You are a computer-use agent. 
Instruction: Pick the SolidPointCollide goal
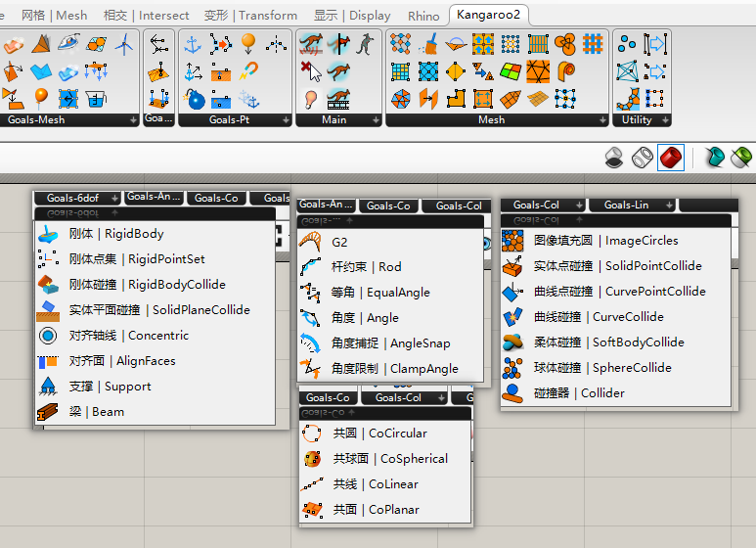tap(616, 266)
